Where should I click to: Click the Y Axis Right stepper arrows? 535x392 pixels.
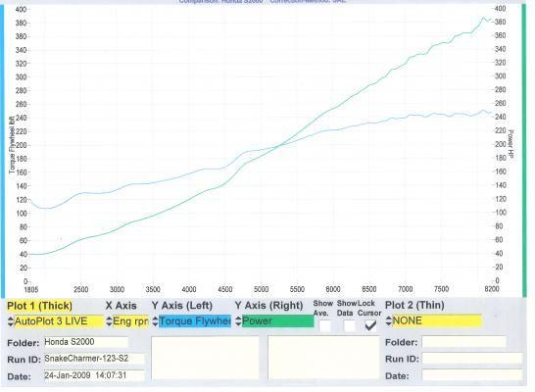(x=238, y=321)
